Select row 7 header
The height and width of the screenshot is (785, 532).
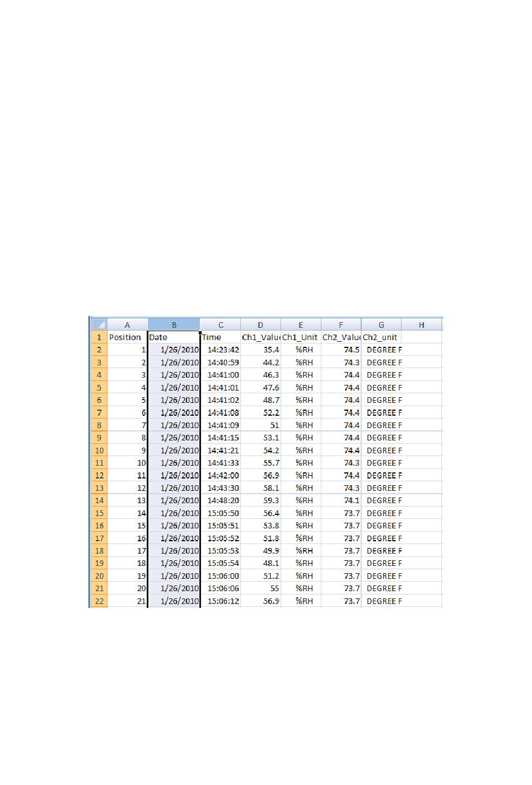[x=99, y=412]
